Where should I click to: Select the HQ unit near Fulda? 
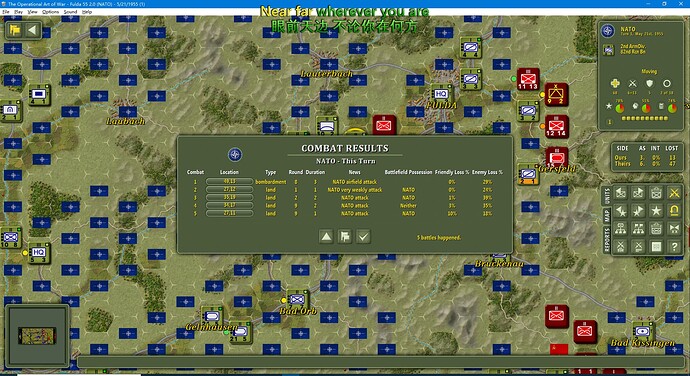(441, 94)
